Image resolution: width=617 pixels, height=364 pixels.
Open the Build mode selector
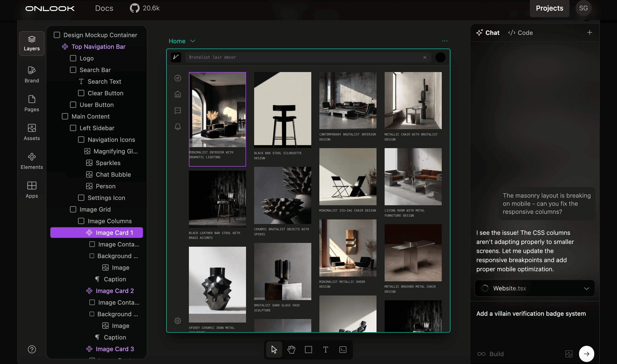point(490,354)
